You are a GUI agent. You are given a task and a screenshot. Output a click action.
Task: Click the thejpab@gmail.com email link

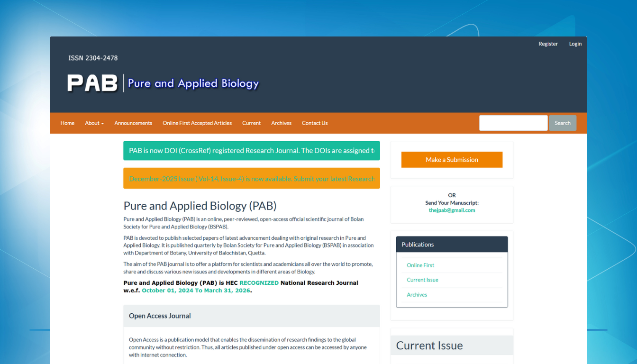point(452,210)
